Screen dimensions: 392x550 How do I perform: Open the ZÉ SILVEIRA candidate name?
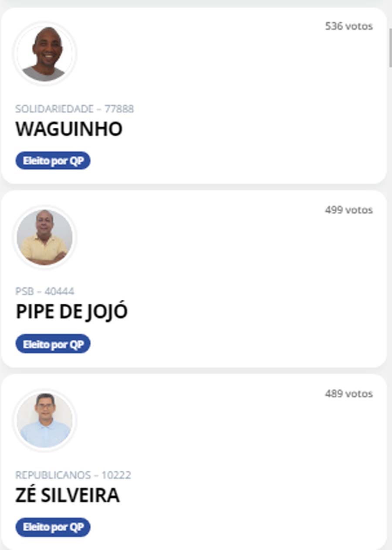[x=68, y=496]
